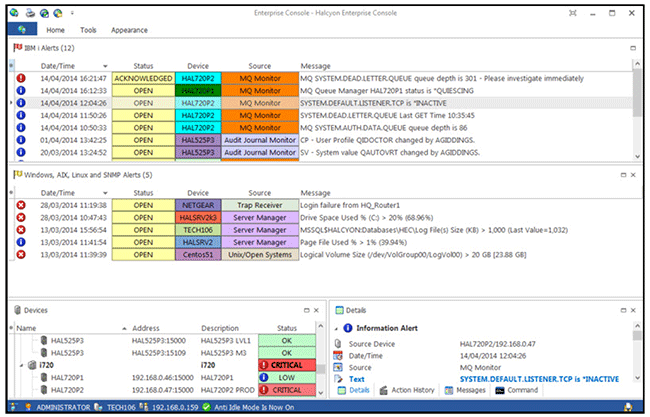Maximize the IBM i Alerts panel
Viewport: 650px width, 417px height.
[633, 48]
